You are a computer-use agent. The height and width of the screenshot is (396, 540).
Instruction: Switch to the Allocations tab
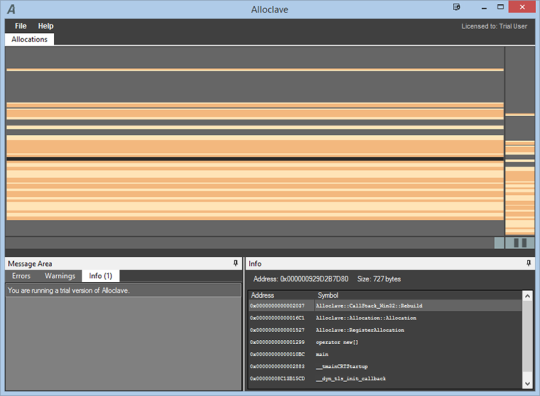click(29, 39)
